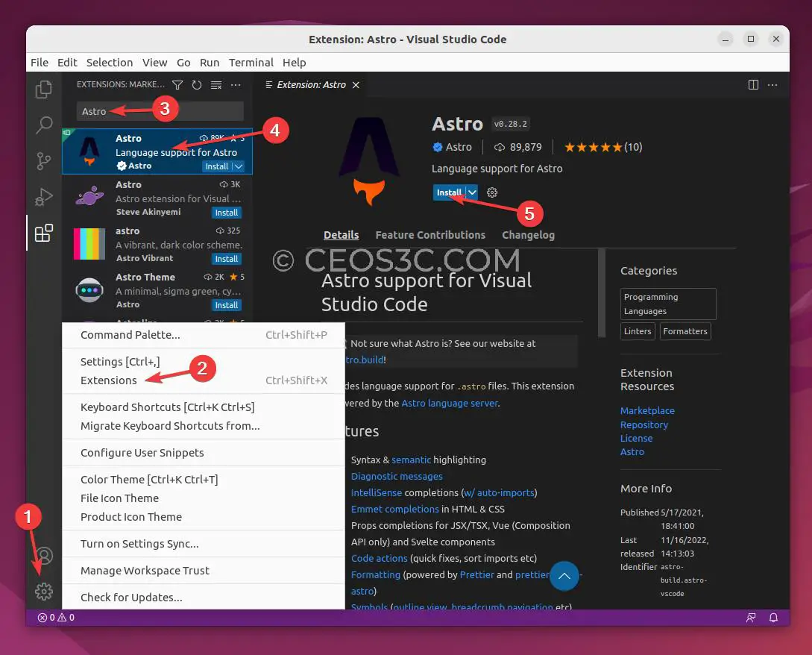Select Command Palette... from the menu
The height and width of the screenshot is (655, 812).
click(204, 335)
